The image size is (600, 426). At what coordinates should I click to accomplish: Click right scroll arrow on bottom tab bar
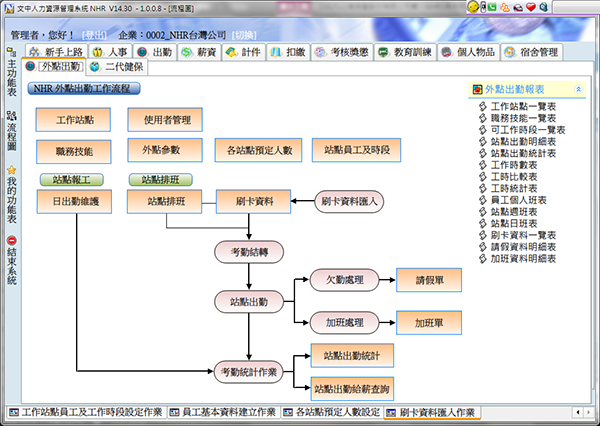(588, 412)
